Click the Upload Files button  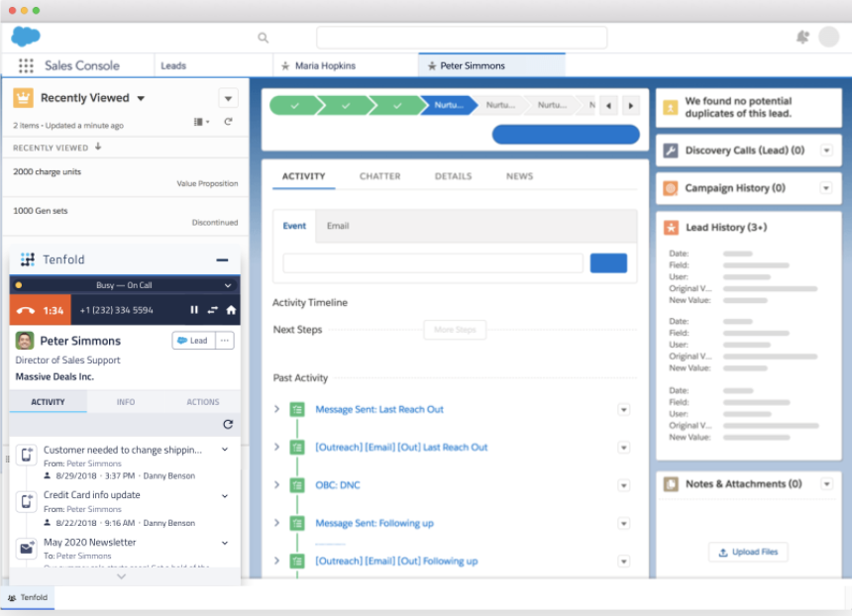pyautogui.click(x=748, y=552)
